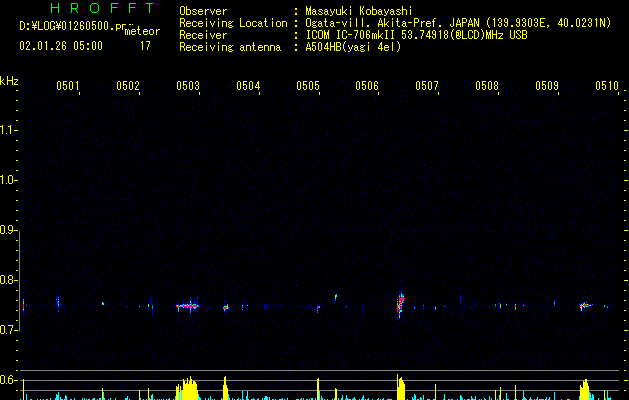
Task: Select antenna text A504HB(yagi 4el)
Action: pos(353,47)
